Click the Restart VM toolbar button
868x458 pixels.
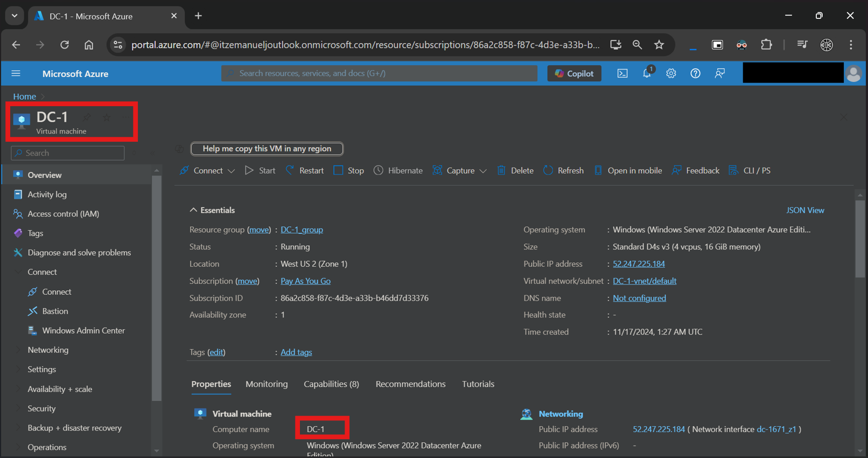click(x=304, y=170)
